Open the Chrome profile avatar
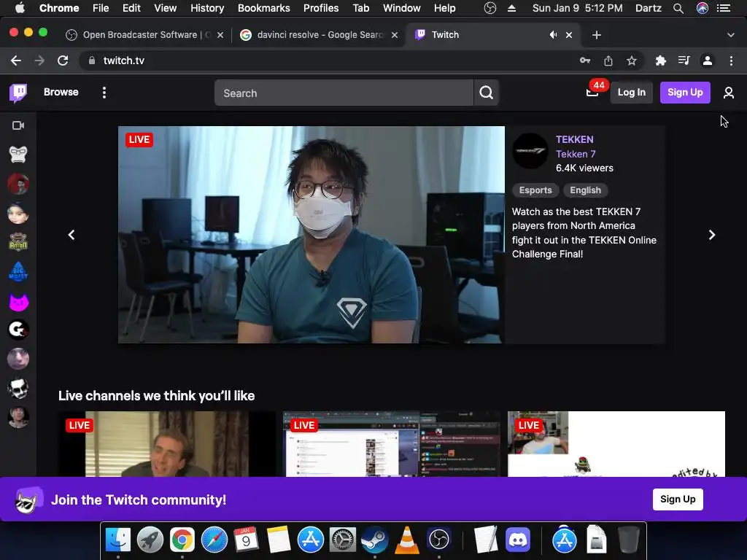The height and width of the screenshot is (560, 747). click(x=708, y=61)
